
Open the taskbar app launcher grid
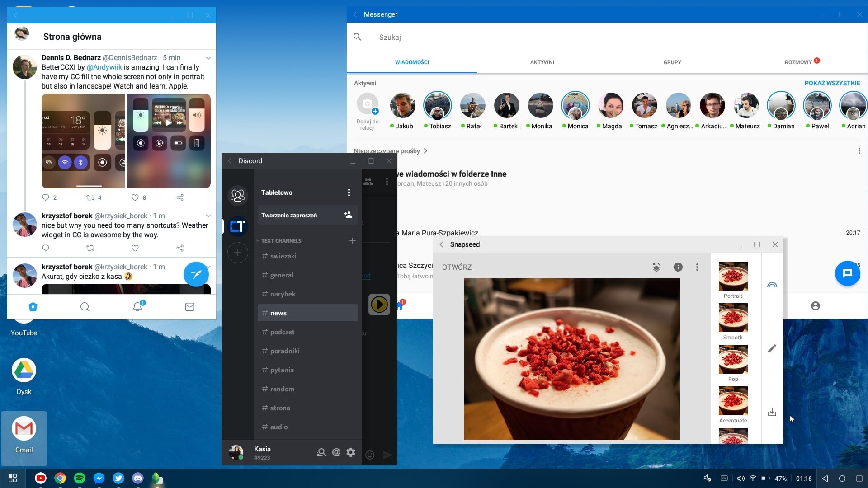tap(13, 478)
